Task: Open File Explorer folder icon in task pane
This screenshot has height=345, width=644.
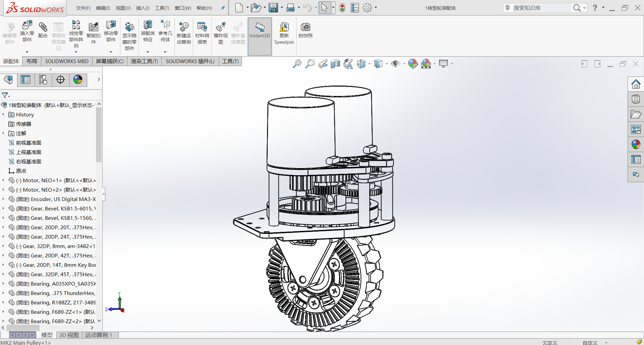Action: coord(636,114)
